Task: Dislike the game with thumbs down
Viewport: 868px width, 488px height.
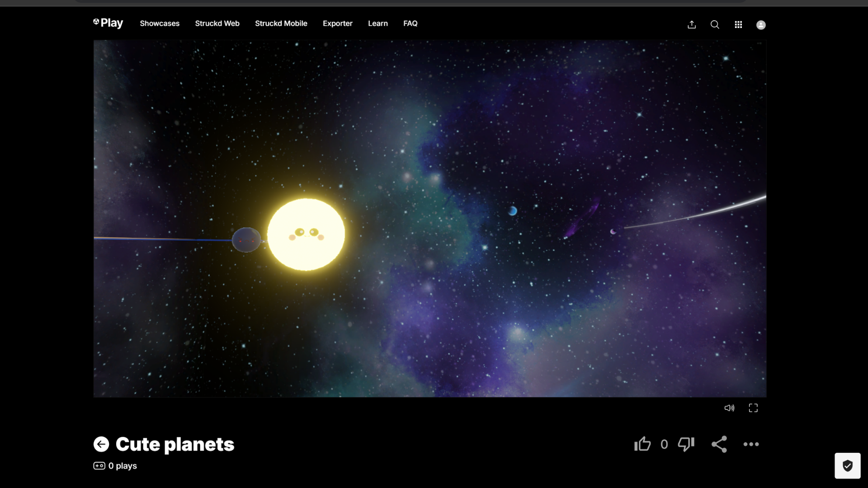Action: click(686, 444)
